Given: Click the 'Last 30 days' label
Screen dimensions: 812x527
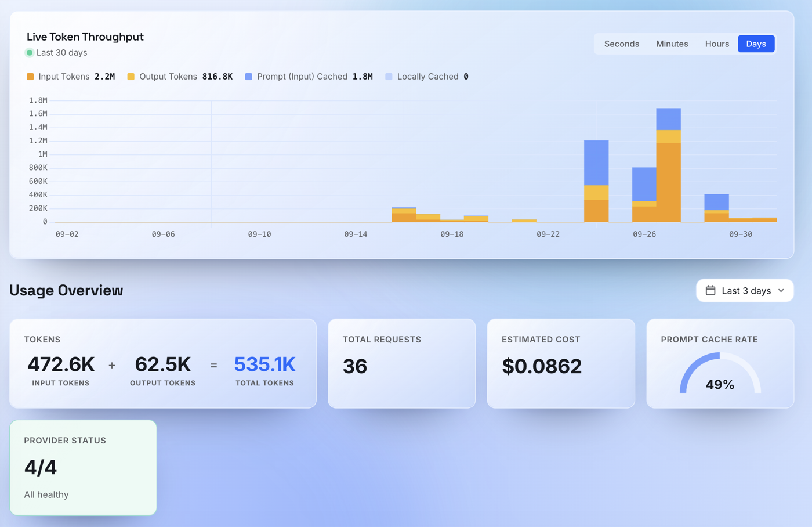Looking at the screenshot, I should (x=61, y=53).
